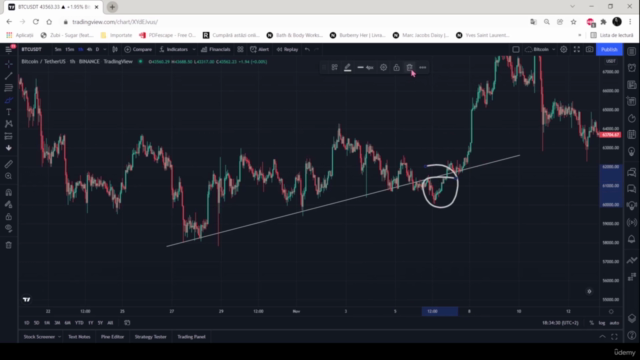This screenshot has height=360, width=640.
Task: Select the 3M date range
Action: point(57,323)
